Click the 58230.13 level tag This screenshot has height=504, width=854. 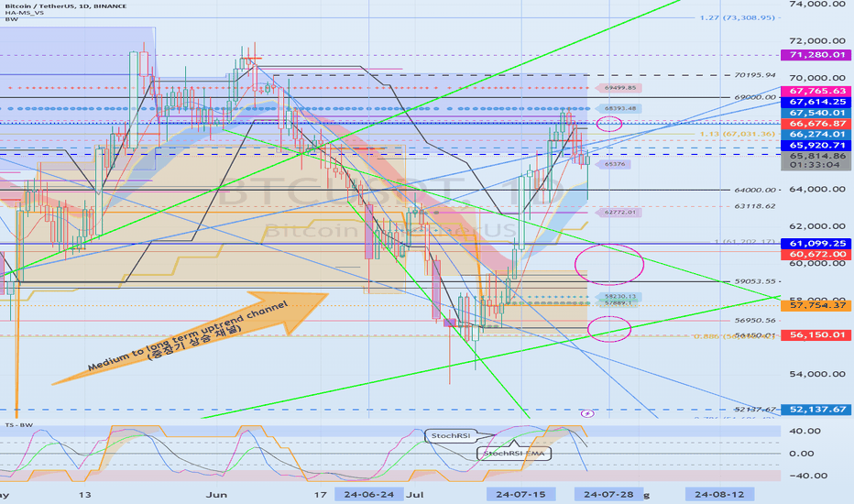[619, 296]
